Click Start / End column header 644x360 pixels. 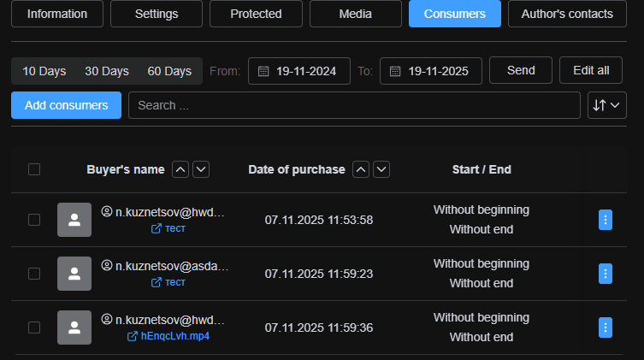pyautogui.click(x=482, y=169)
